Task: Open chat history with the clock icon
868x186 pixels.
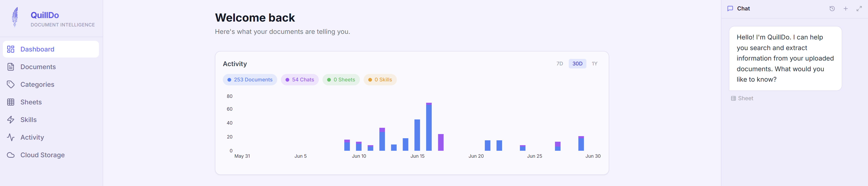Action: [x=832, y=9]
